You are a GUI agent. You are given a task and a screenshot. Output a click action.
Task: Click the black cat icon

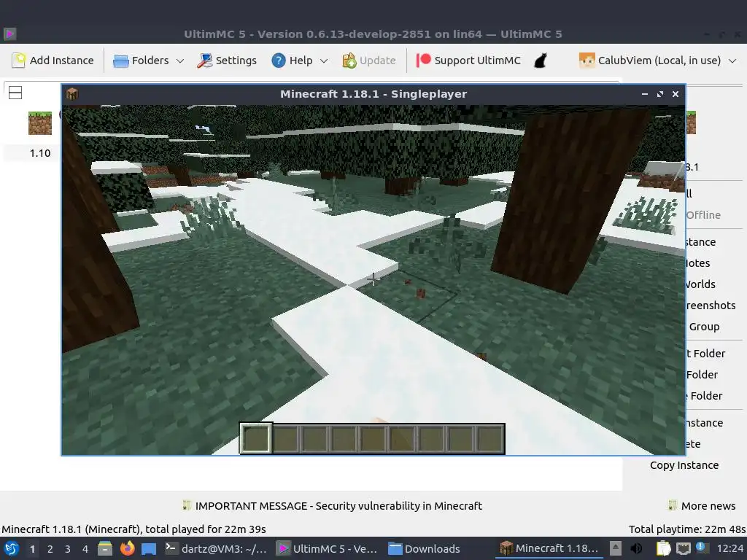[541, 61]
